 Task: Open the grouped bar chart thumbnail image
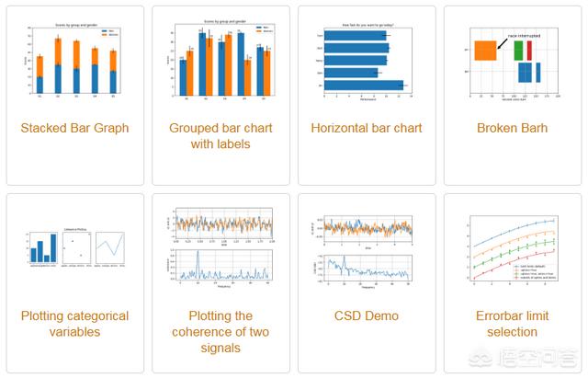pos(220,59)
